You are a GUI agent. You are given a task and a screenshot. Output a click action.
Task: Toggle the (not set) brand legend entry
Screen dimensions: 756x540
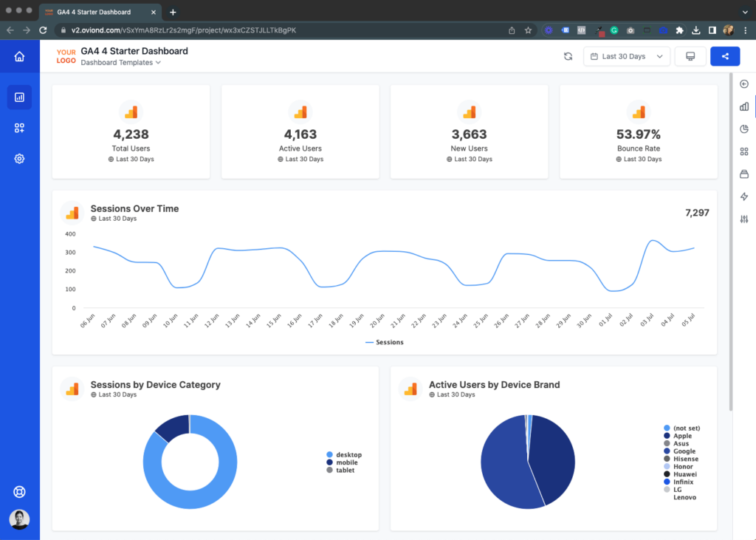pos(681,428)
